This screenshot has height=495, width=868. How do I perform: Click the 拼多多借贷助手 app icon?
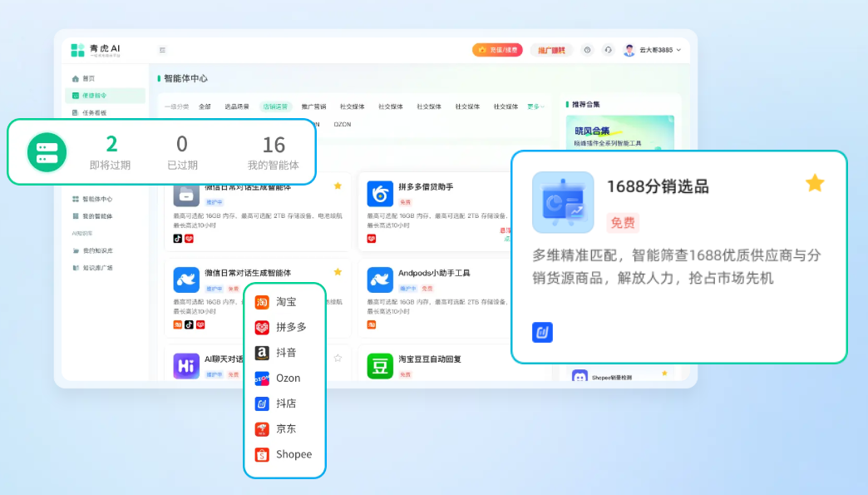tap(380, 194)
